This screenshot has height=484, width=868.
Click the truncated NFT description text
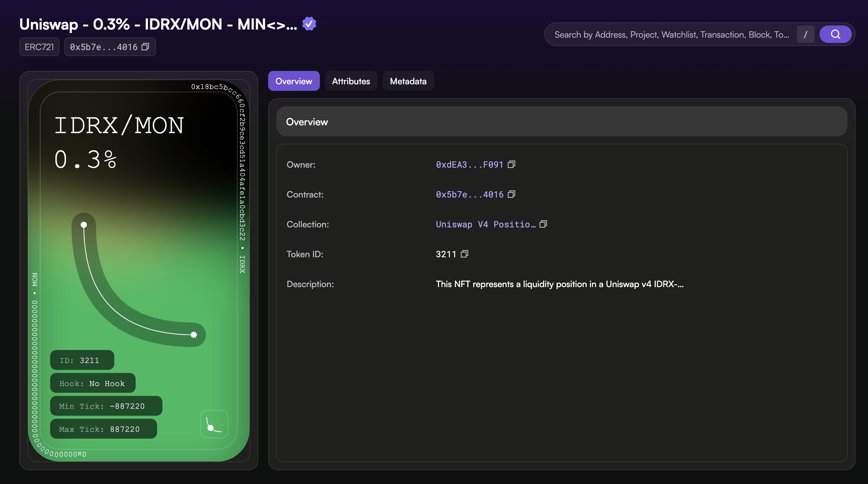(559, 284)
